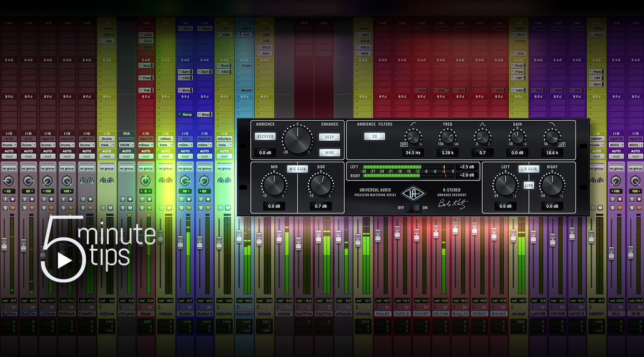Open automation 'read' selector on Hi L
The height and width of the screenshot is (357, 644).
(616, 156)
